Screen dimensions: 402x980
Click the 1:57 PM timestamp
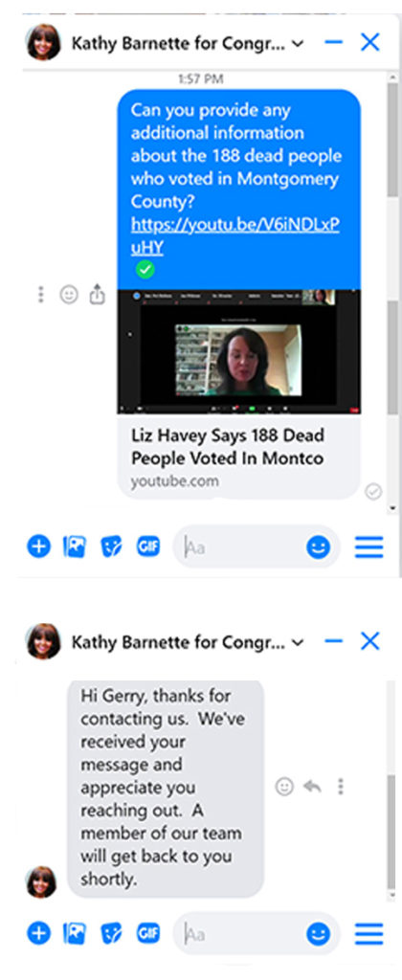[x=200, y=78]
